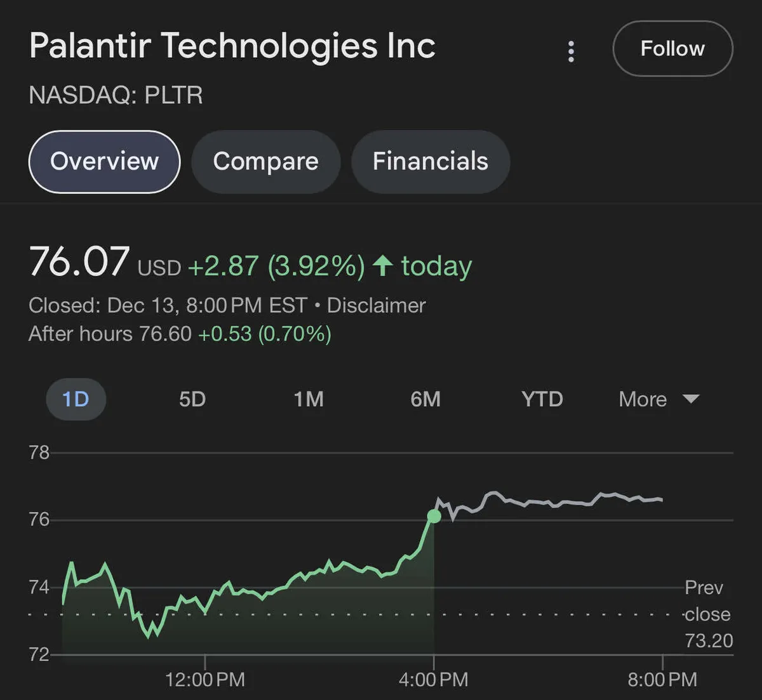Open the Disclaimer link
Screen dimensions: 762x700
(376, 305)
